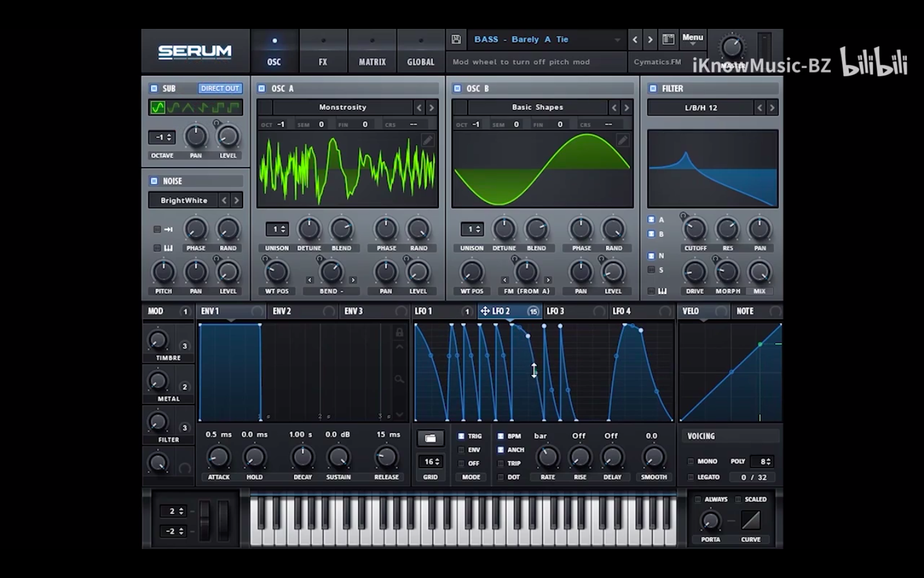Select previous noise sample arrow

pos(224,200)
